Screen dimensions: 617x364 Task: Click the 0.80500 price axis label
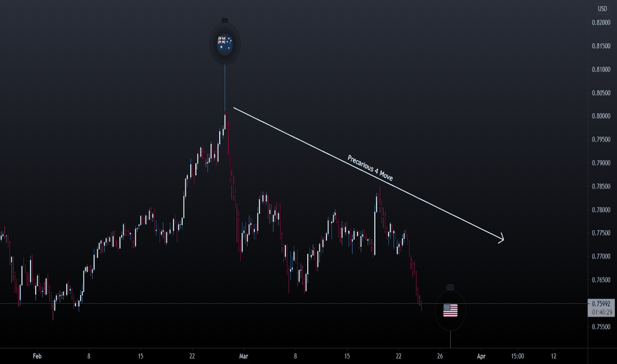click(601, 93)
